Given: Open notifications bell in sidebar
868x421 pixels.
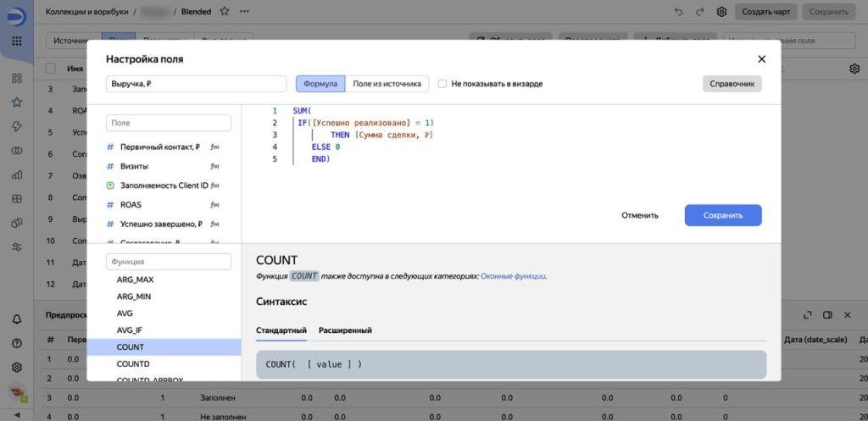Looking at the screenshot, I should click(x=17, y=319).
